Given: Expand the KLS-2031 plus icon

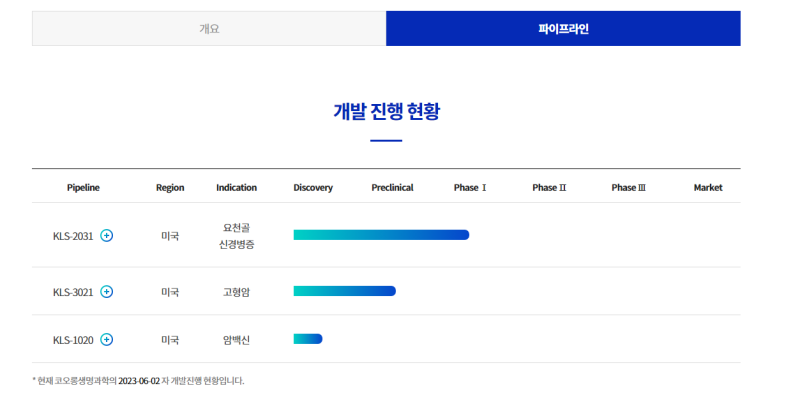Looking at the screenshot, I should pyautogui.click(x=107, y=236).
